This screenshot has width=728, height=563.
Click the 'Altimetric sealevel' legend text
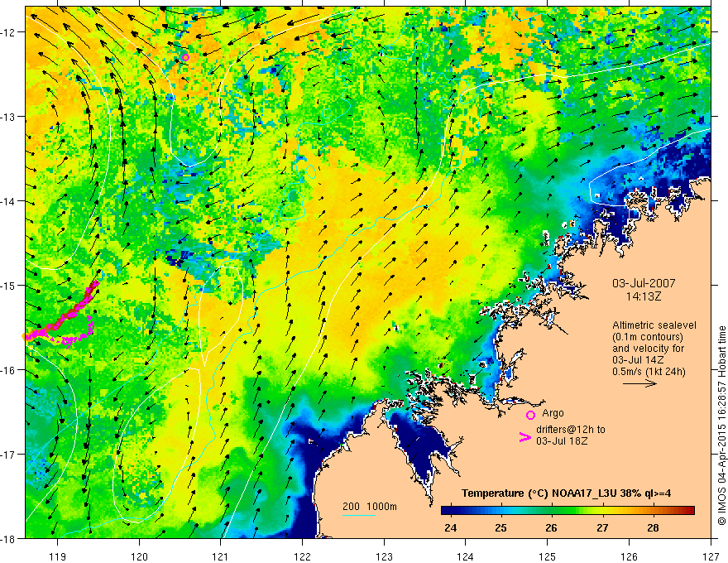(654, 325)
